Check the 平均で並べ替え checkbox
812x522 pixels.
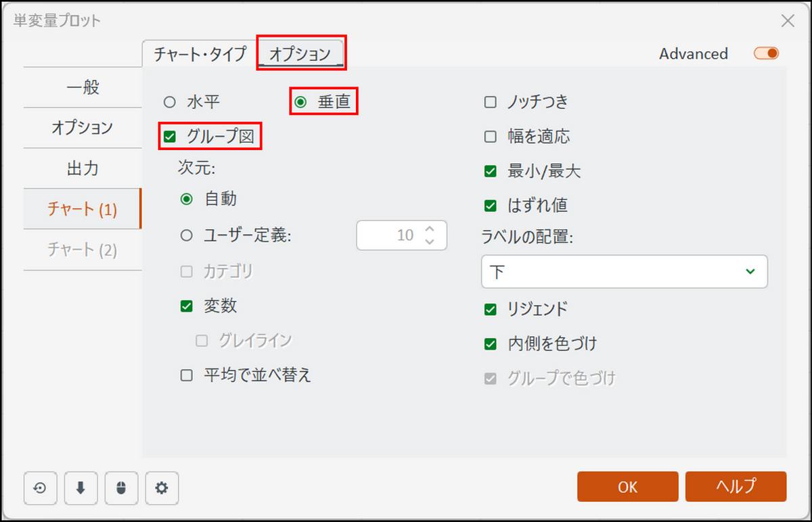pyautogui.click(x=187, y=375)
